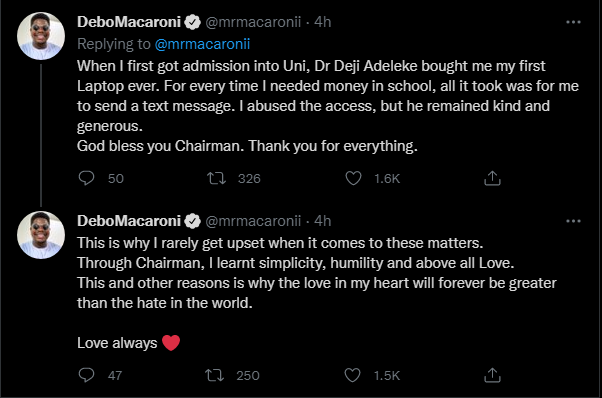Open the more options menu on first tweet
The width and height of the screenshot is (602, 398).
[x=573, y=22]
